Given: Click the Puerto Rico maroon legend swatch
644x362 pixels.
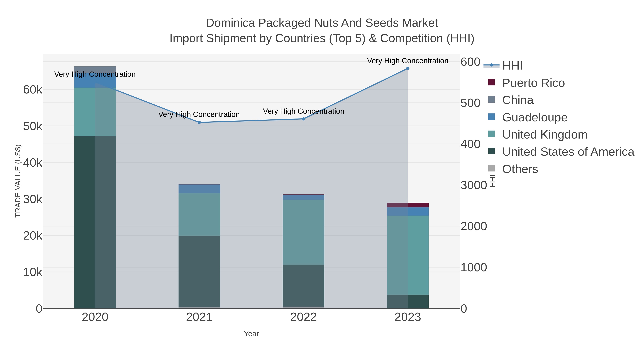Looking at the screenshot, I should (492, 82).
